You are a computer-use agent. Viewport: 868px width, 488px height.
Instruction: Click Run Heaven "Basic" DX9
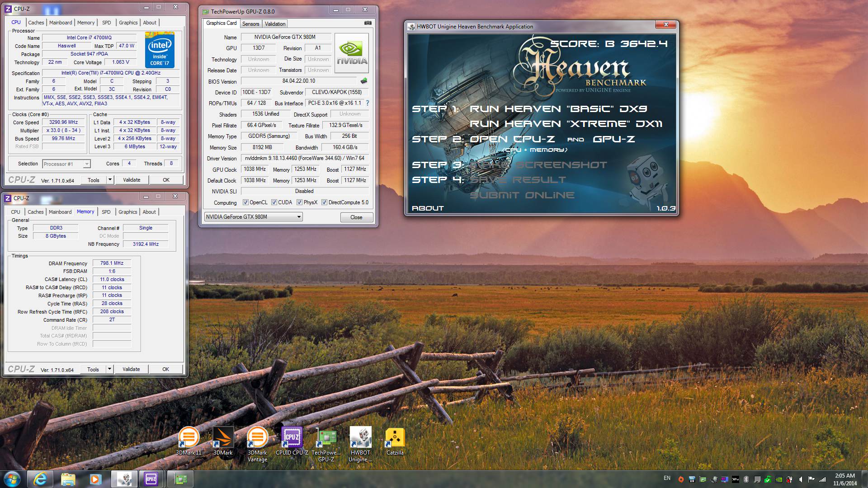click(558, 109)
